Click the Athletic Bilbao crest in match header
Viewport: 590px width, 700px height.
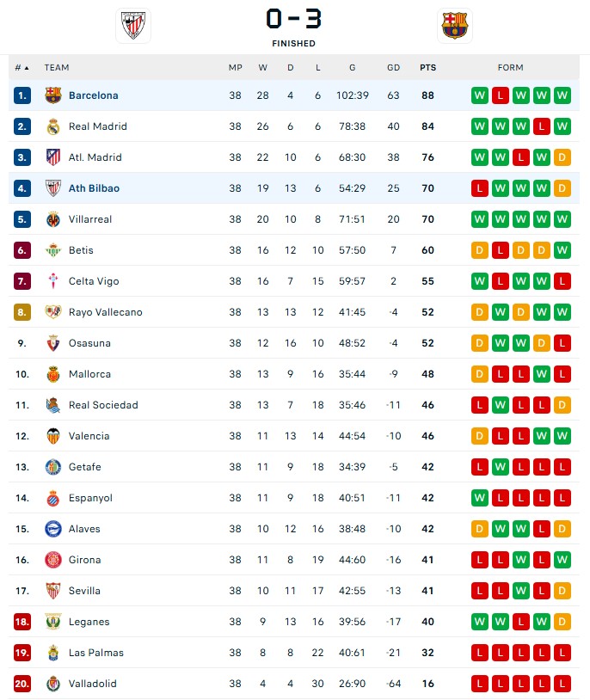pyautogui.click(x=133, y=26)
